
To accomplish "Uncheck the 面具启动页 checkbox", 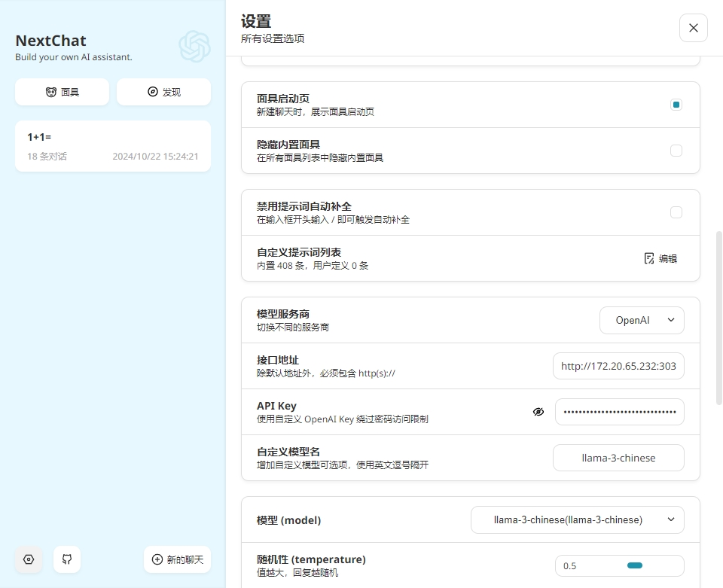I will pos(676,105).
